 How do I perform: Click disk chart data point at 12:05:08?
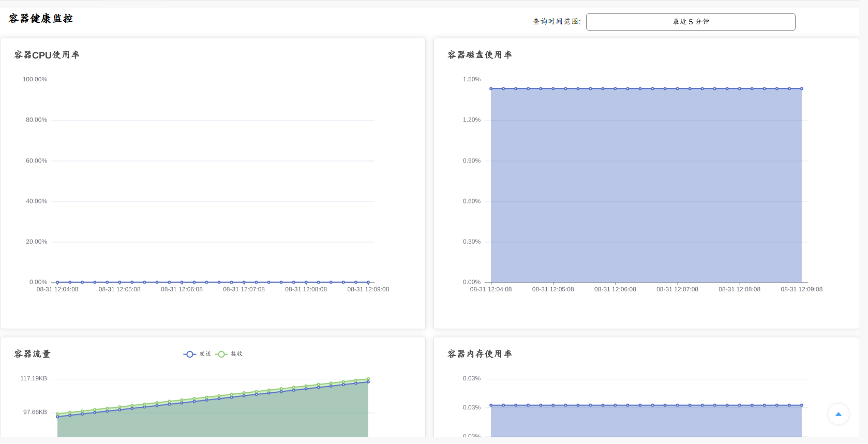tap(553, 88)
